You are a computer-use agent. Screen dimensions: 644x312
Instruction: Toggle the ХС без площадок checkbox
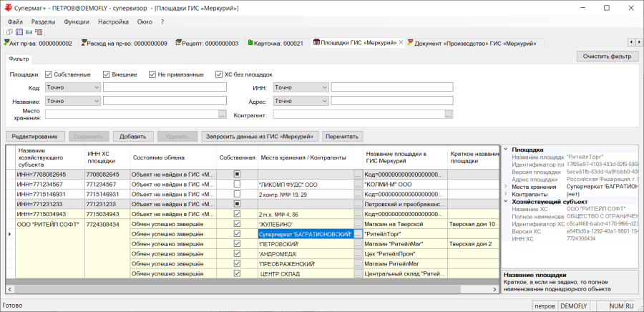click(219, 74)
